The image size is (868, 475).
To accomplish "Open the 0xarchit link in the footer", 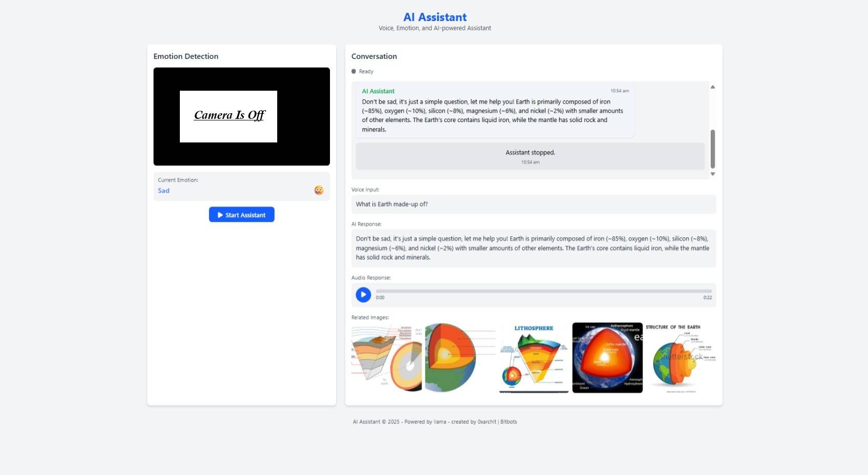I will point(486,421).
